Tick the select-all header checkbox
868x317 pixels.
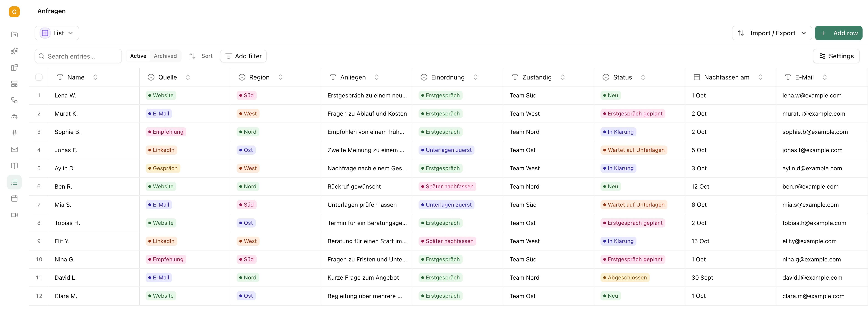[x=39, y=77]
